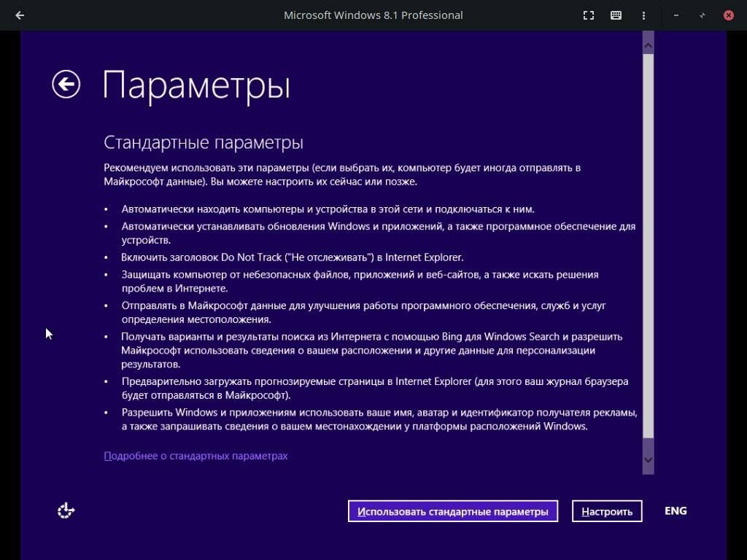Toggle fullscreen mode in the viewer title bar
747x560 pixels.
589,15
